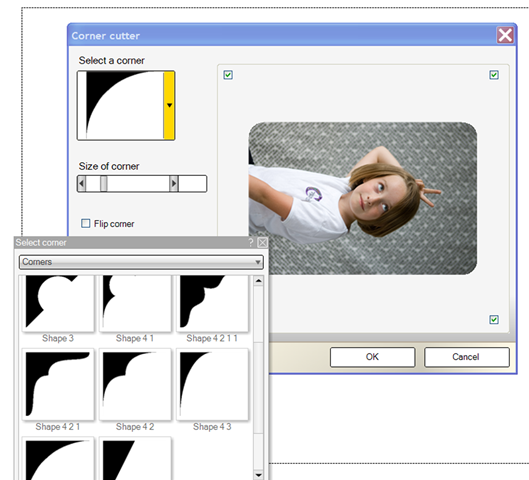529x480 pixels.
Task: Pick the Shape 4 3 corner
Action: click(x=212, y=384)
